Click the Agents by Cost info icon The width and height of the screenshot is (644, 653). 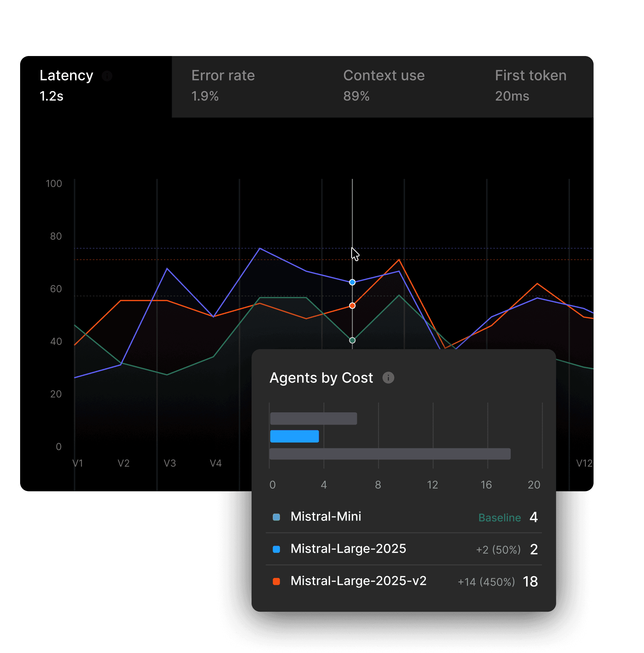pos(388,378)
